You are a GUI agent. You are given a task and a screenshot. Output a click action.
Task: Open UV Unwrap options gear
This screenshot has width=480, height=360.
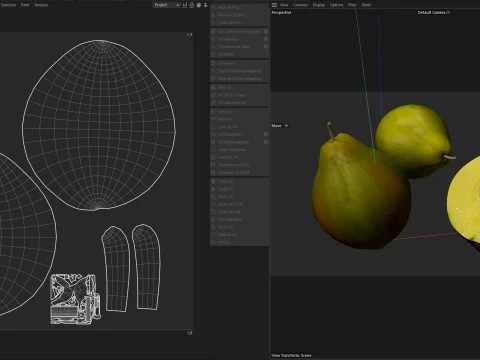[x=266, y=39]
